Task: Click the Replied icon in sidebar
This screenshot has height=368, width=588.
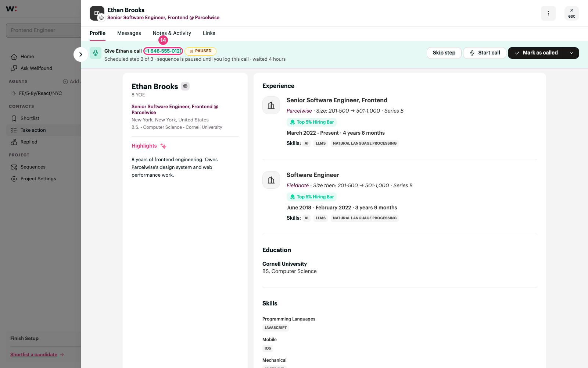Action: 14,142
